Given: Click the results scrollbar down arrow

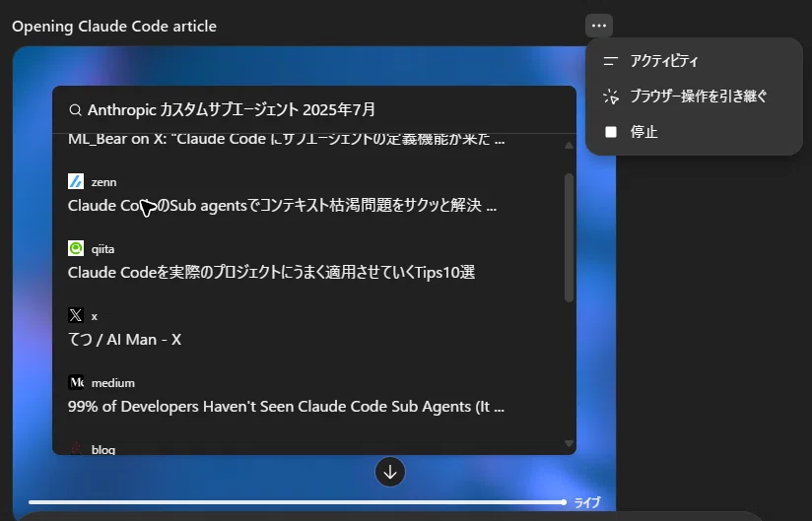Looking at the screenshot, I should click(x=569, y=443).
